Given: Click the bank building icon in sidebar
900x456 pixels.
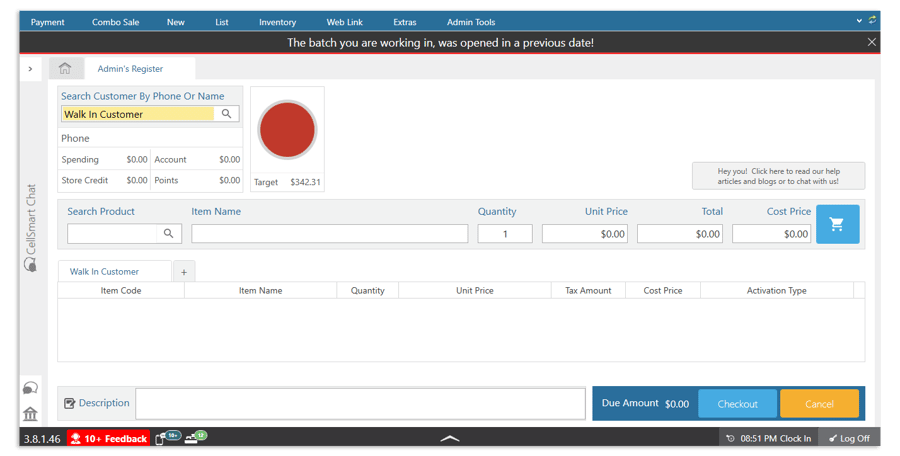Looking at the screenshot, I should click(30, 413).
